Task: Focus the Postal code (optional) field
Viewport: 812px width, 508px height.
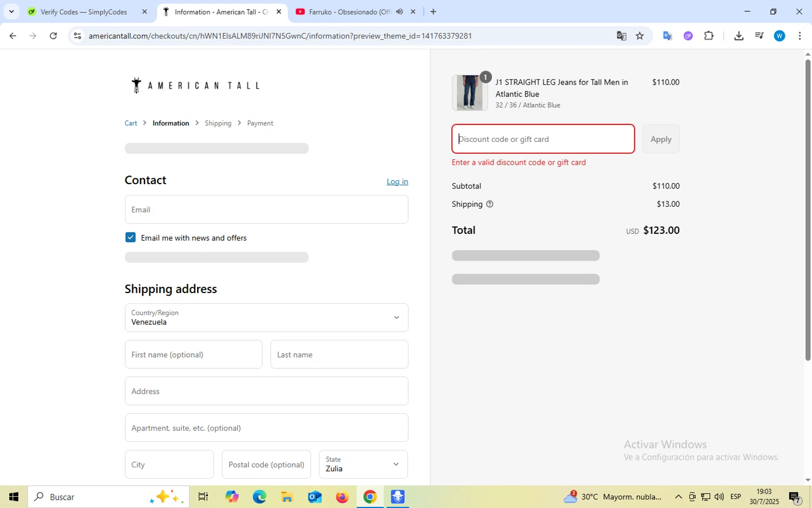Action: 266,465
